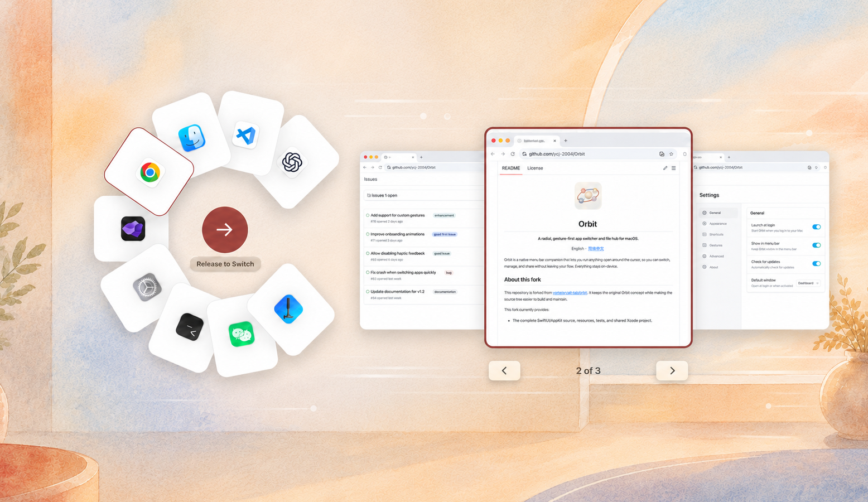Choose Visual Studio Code in the radial switcher
The image size is (868, 502).
[246, 136]
